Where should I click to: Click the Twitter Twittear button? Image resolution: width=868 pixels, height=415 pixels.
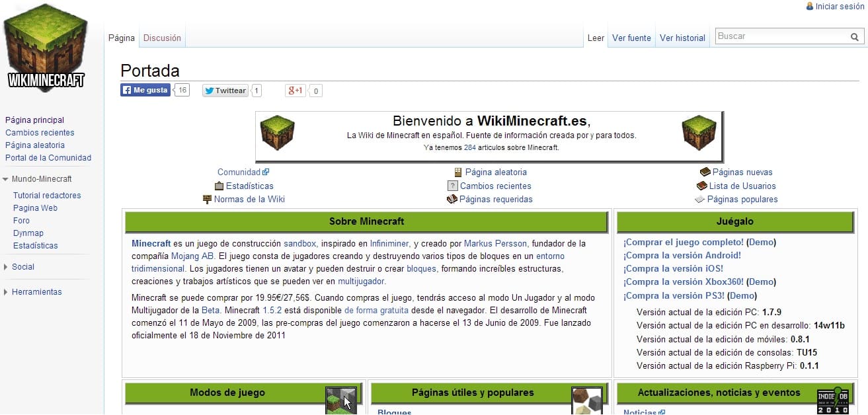pos(225,91)
